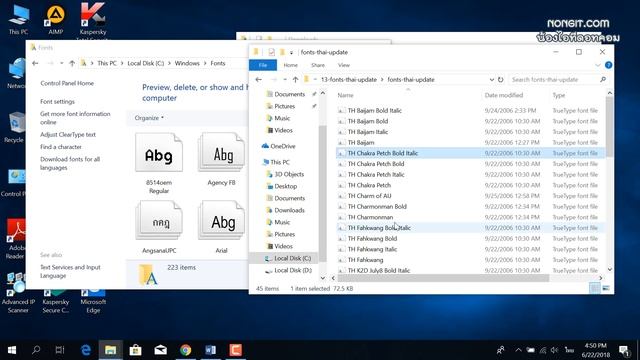Open Microsoft Store from taskbar
This screenshot has width=640, height=360.
tap(136, 350)
